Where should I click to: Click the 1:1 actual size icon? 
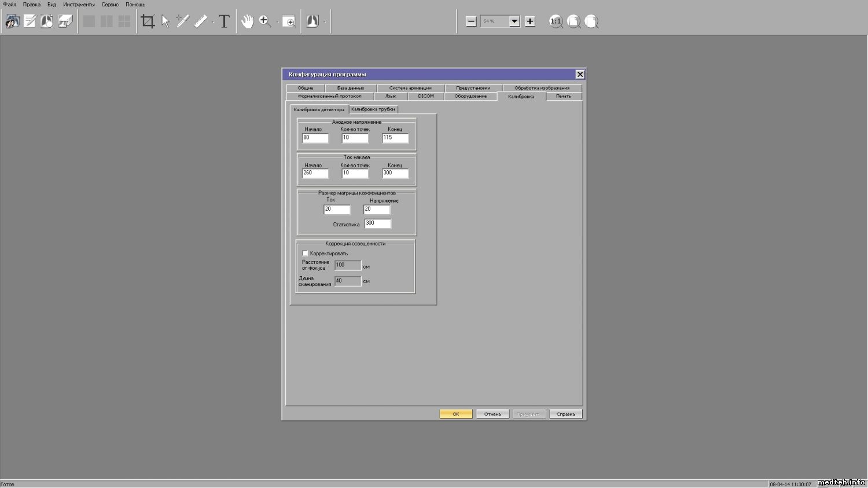(x=556, y=21)
